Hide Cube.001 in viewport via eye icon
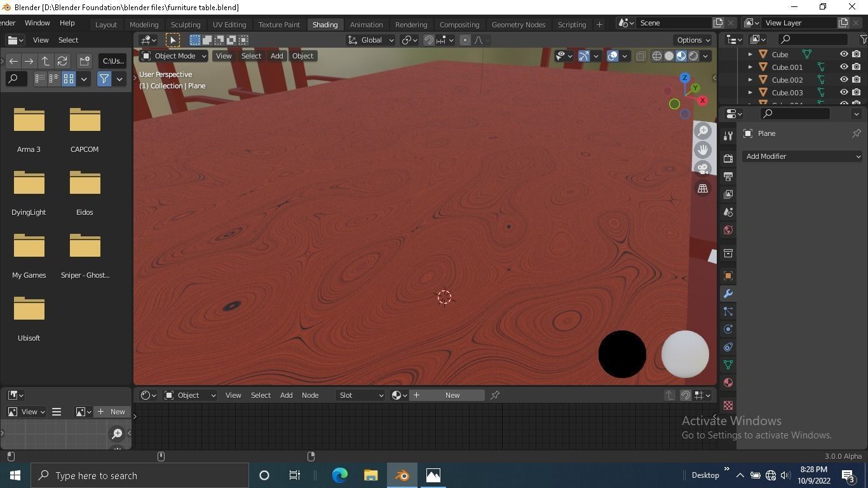 pyautogui.click(x=844, y=67)
